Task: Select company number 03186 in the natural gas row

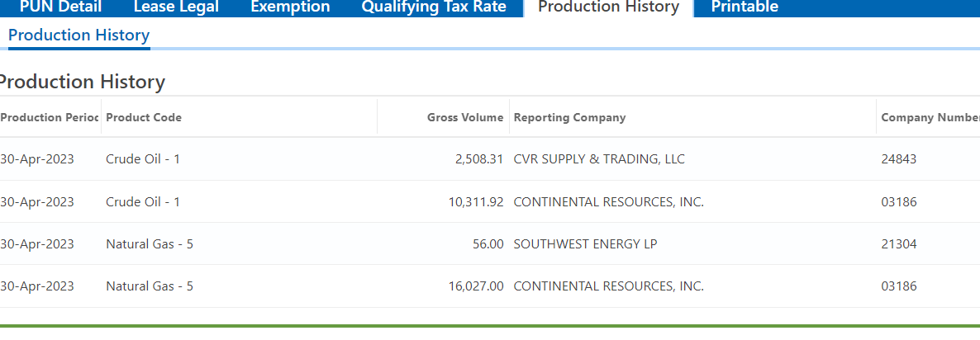Action: [x=899, y=286]
